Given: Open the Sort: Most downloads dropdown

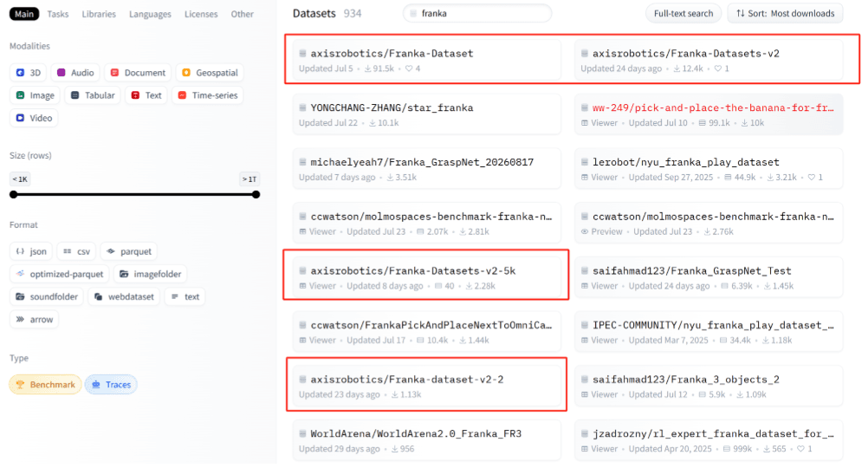Looking at the screenshot, I should click(785, 13).
